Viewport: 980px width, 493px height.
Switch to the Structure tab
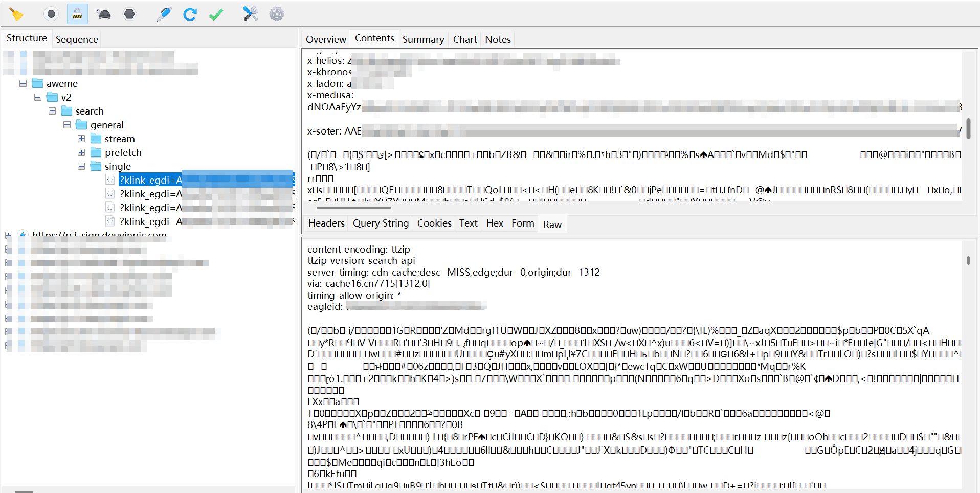point(27,38)
